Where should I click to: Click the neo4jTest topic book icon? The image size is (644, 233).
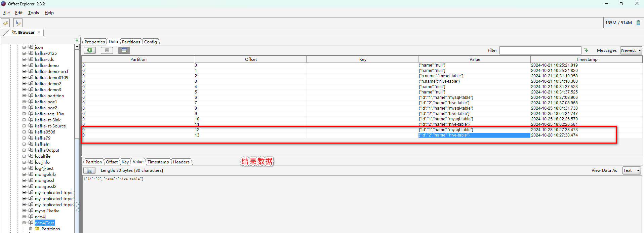(x=31, y=223)
